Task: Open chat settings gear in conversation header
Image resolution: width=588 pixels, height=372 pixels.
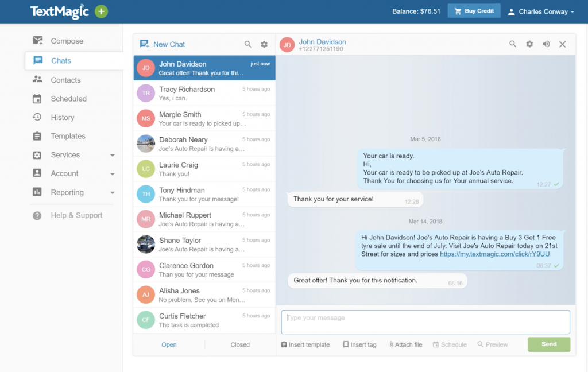Action: [529, 44]
